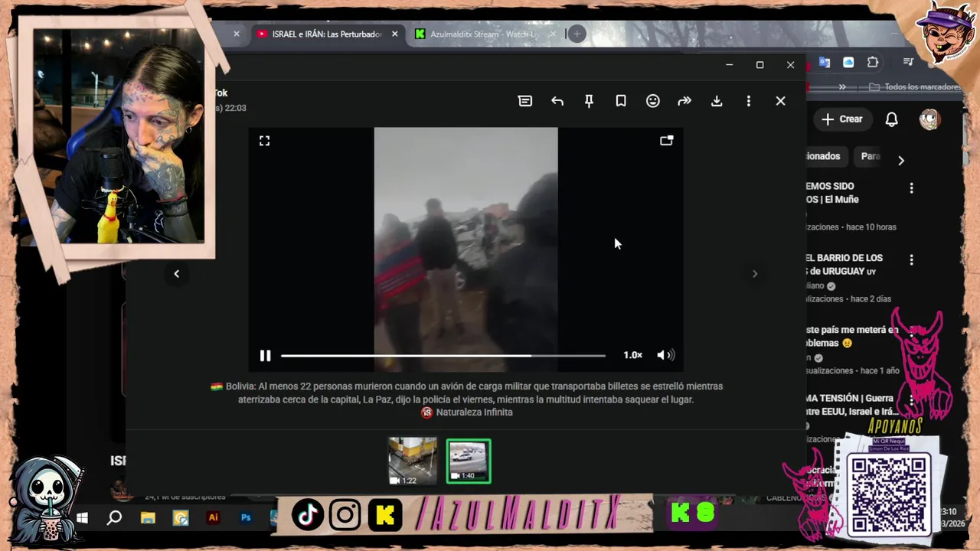Add a reaction with the smiley icon

[653, 101]
